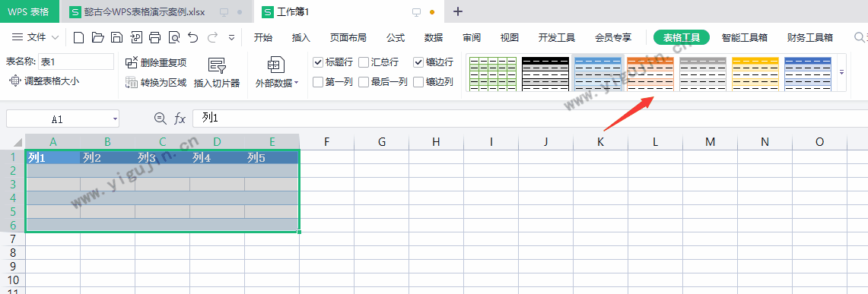Viewport: 868px width, 294px height.
Task: Uncheck the 镶边行 checkbox
Action: [x=418, y=62]
